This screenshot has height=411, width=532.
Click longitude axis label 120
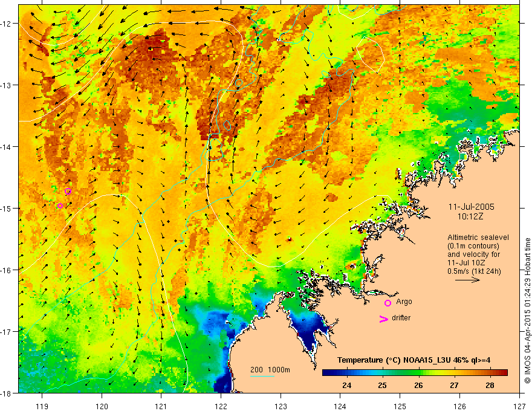[x=102, y=406]
